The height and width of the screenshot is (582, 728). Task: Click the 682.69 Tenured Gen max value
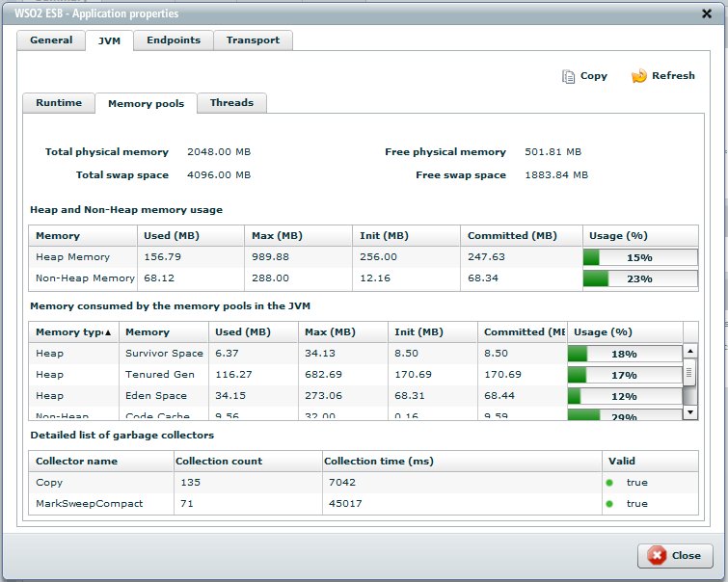pyautogui.click(x=323, y=375)
